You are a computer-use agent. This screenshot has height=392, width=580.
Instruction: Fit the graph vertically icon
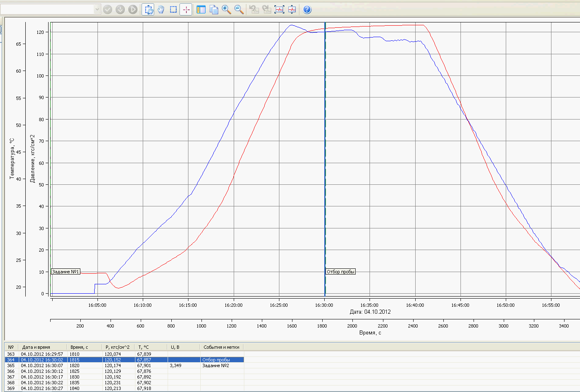click(292, 9)
